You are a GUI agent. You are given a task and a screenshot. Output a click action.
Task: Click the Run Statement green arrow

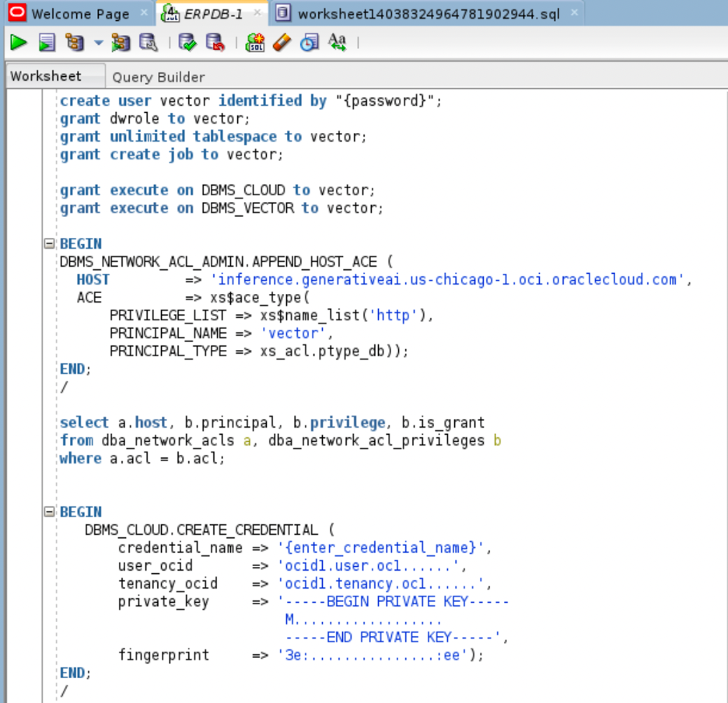(18, 43)
